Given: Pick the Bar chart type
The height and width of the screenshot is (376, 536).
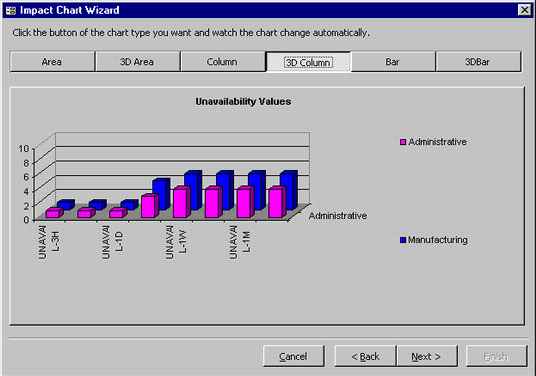Looking at the screenshot, I should 393,62.
